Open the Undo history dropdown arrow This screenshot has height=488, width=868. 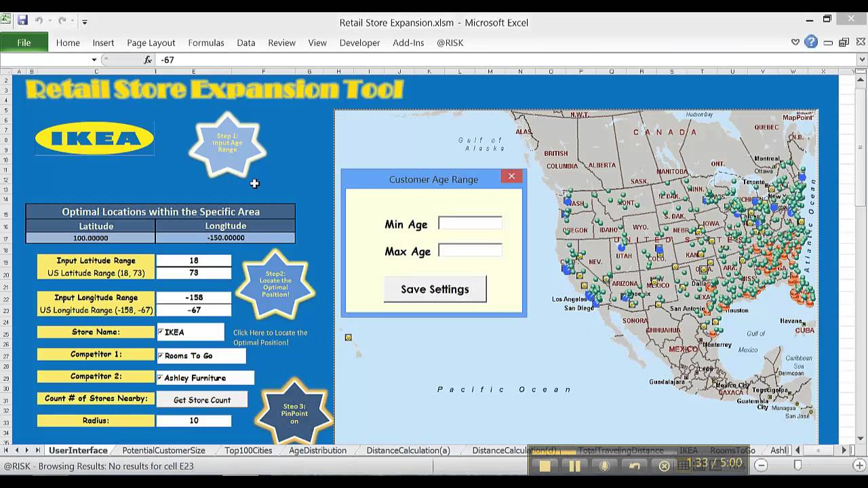[x=51, y=22]
